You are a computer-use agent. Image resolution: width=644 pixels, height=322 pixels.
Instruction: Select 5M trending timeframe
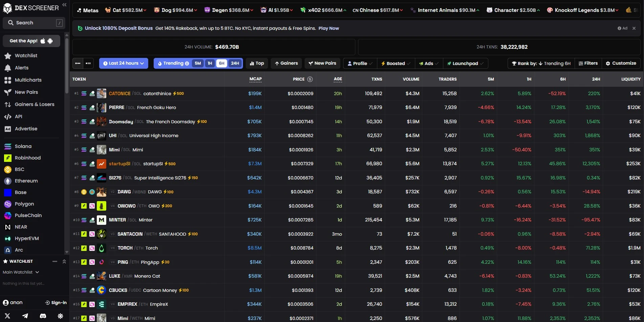click(x=198, y=63)
